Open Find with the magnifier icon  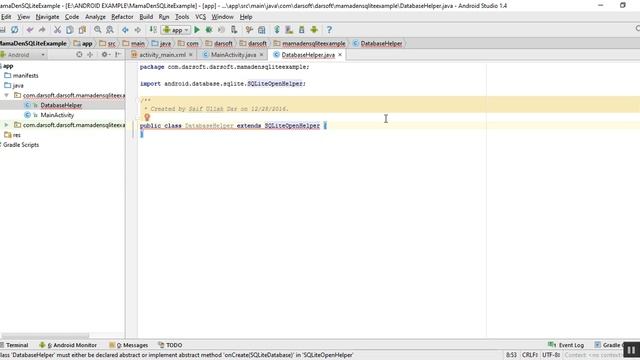(x=98, y=30)
